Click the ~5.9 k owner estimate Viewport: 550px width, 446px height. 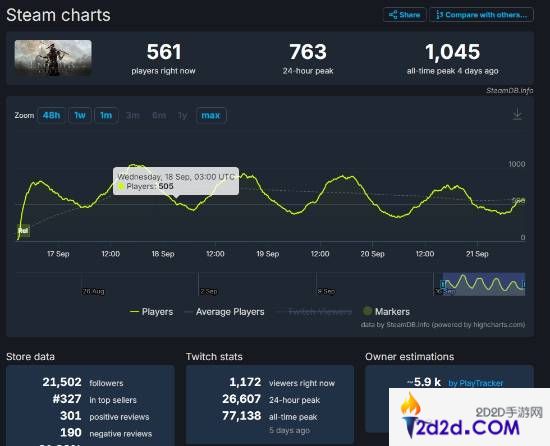pyautogui.click(x=424, y=382)
